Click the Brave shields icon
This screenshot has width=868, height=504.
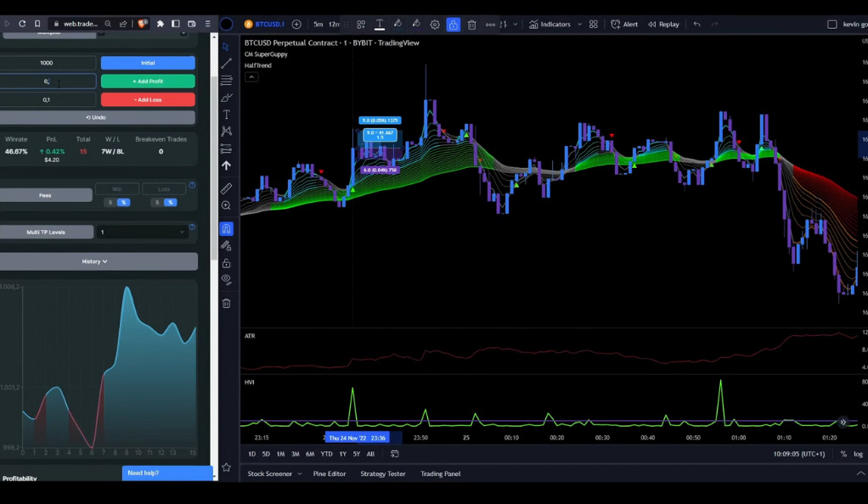point(143,24)
